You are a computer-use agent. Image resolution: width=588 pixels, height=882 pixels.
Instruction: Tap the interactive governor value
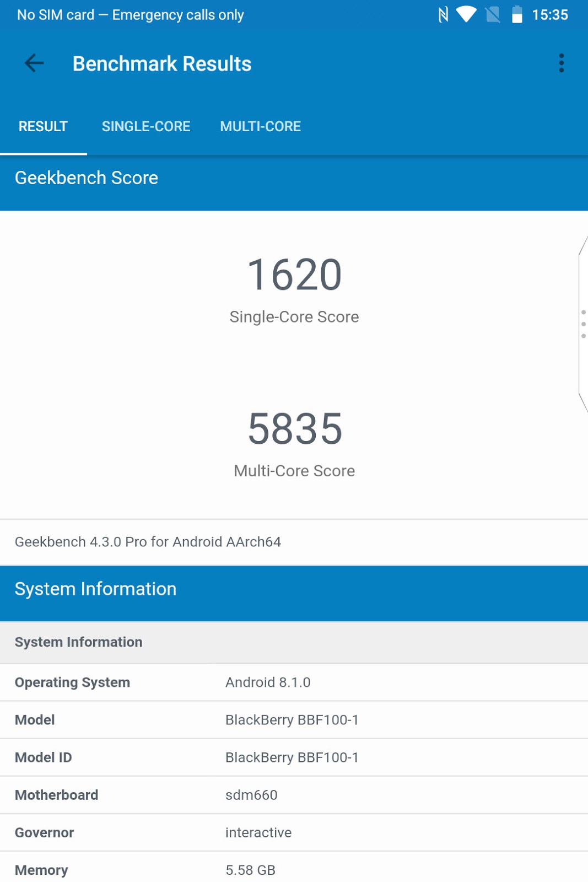[x=258, y=832]
